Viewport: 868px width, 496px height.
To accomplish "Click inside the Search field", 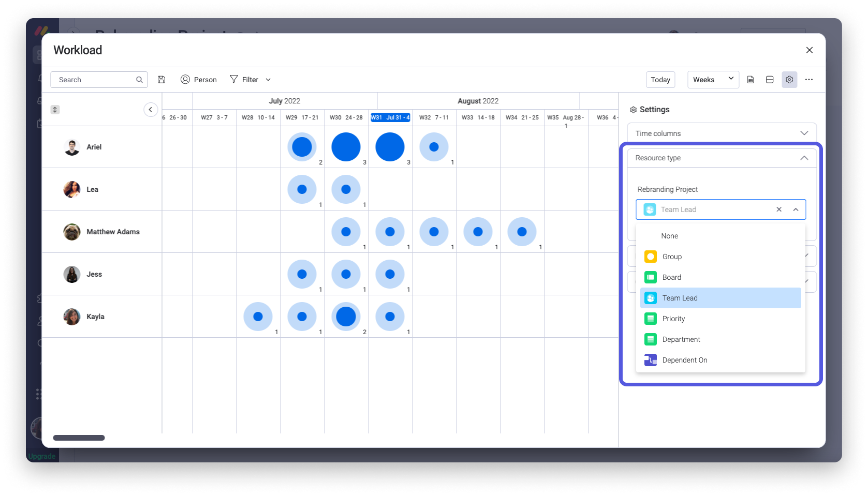I will click(x=99, y=80).
